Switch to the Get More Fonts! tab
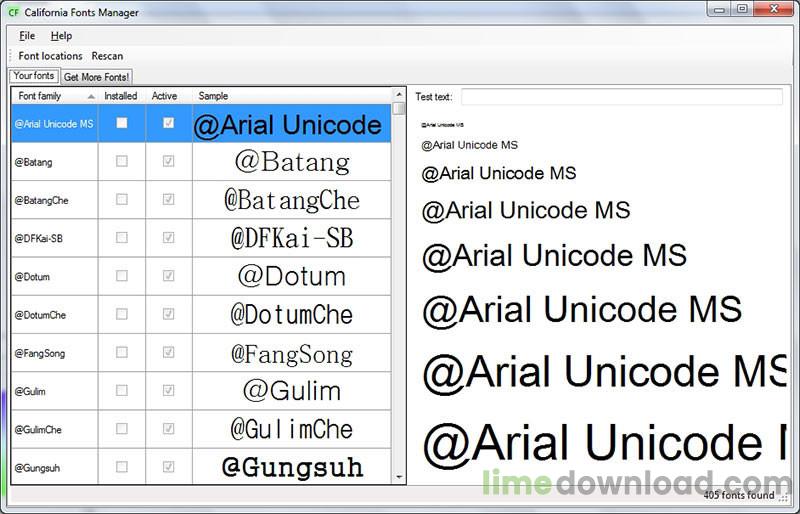800x514 pixels. coord(96,77)
